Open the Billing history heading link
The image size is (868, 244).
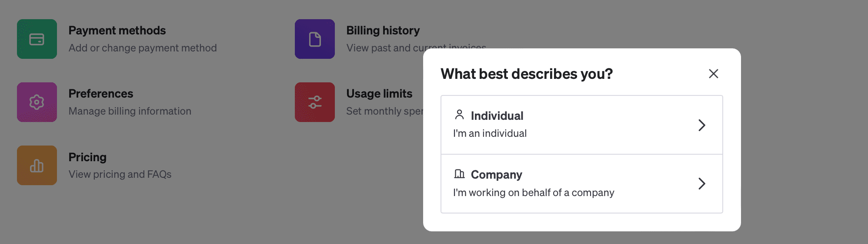point(383,30)
